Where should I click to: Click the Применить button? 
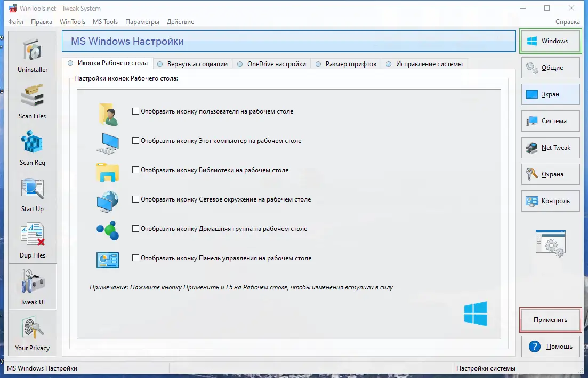pos(551,320)
